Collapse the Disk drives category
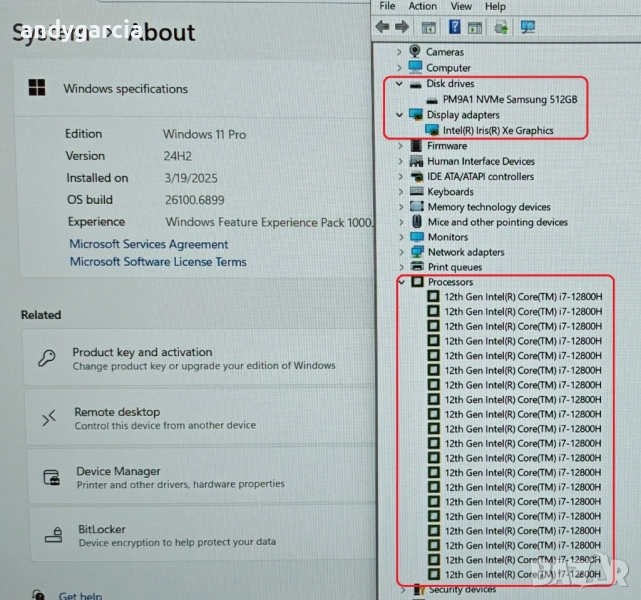This screenshot has width=641, height=600. (400, 84)
